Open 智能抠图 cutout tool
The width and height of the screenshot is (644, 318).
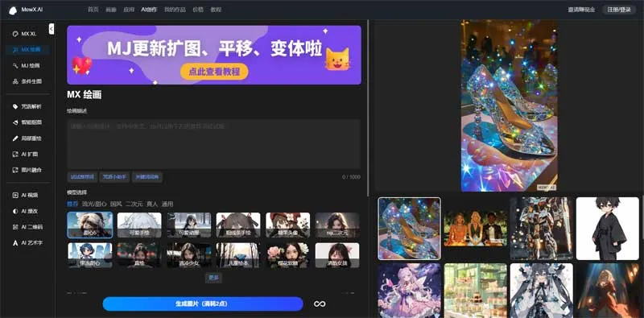pos(27,122)
